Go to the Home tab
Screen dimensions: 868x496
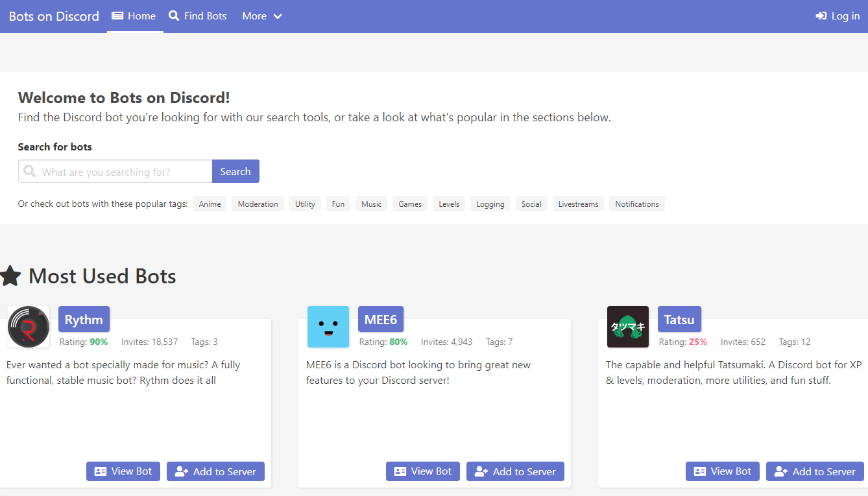(134, 16)
